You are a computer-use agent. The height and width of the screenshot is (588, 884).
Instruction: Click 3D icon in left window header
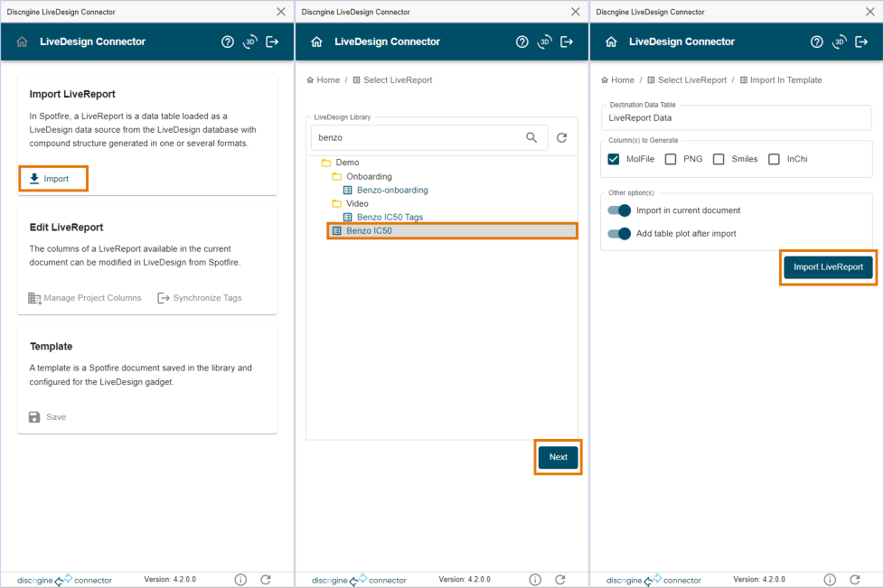click(250, 42)
